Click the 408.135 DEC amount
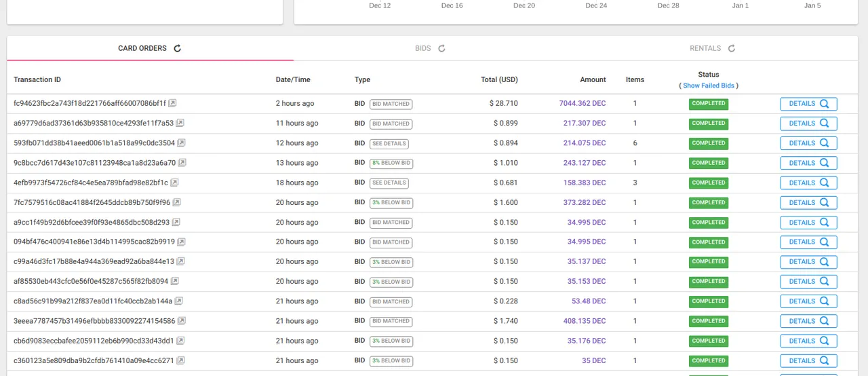Image resolution: width=868 pixels, height=376 pixels. point(585,321)
